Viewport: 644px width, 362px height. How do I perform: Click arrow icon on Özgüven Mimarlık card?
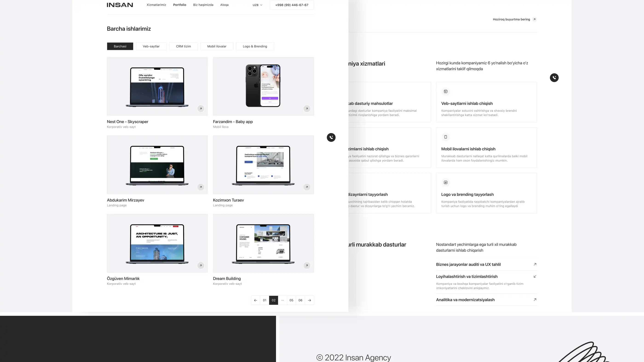point(201,265)
